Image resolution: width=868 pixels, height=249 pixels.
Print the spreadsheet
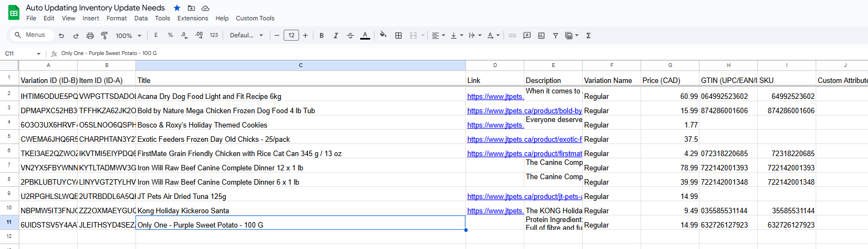click(x=90, y=35)
